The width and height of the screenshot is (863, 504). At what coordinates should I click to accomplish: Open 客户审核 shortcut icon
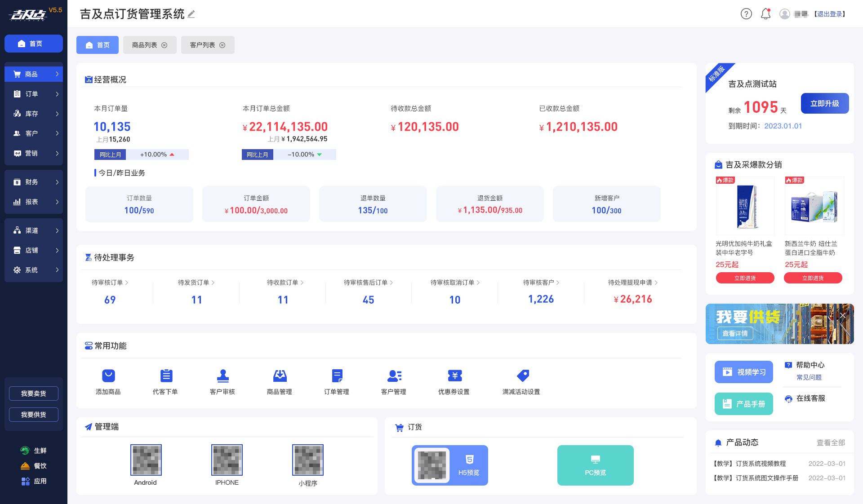[223, 375]
